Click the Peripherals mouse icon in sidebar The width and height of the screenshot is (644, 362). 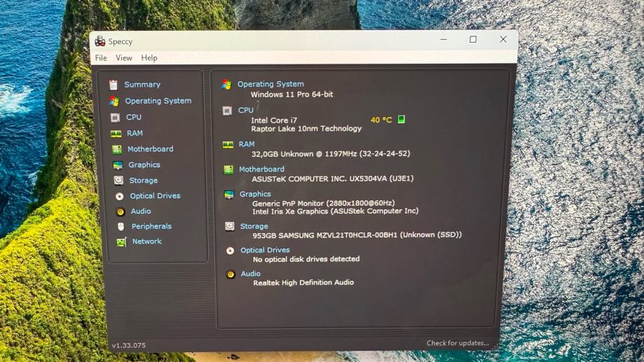click(x=121, y=227)
